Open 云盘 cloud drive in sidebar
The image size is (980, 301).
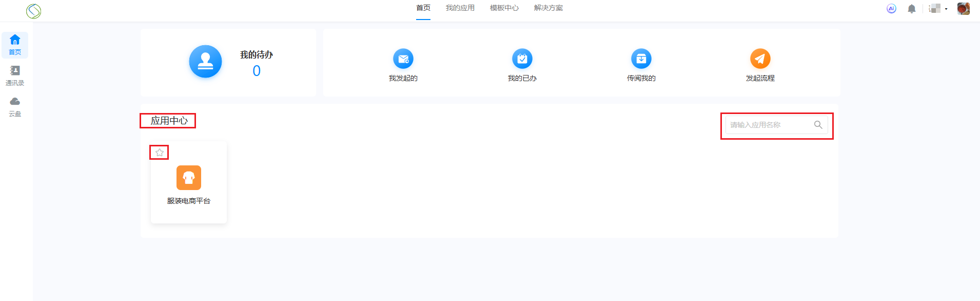click(x=15, y=106)
